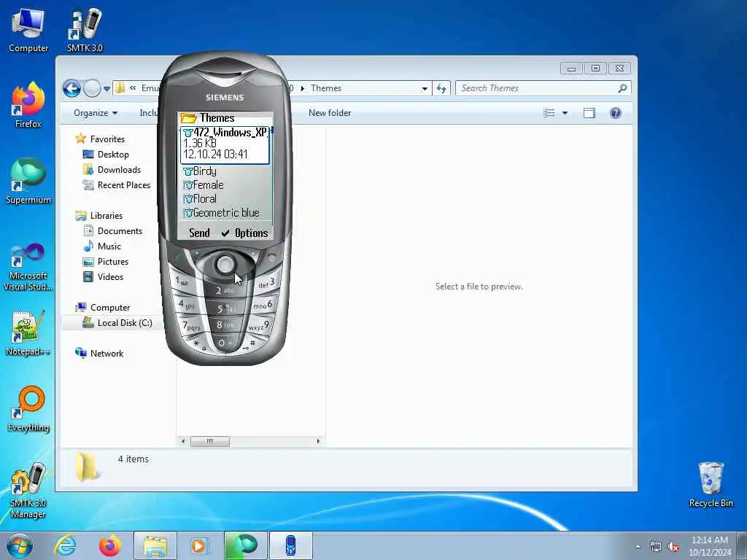The image size is (747, 560).
Task: Open Firefox from the taskbar
Action: point(109,545)
